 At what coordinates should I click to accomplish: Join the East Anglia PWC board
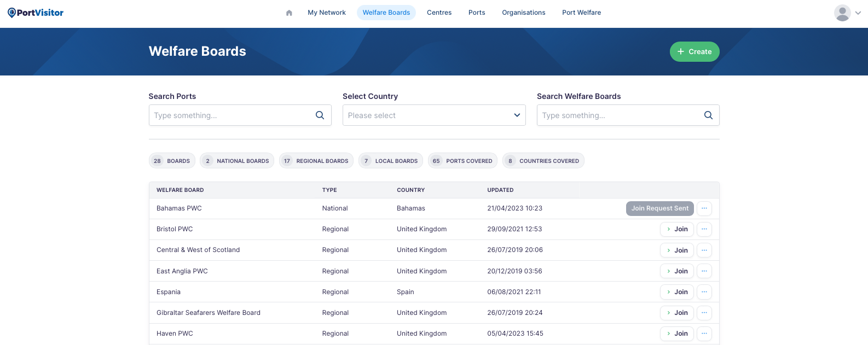[x=677, y=271]
